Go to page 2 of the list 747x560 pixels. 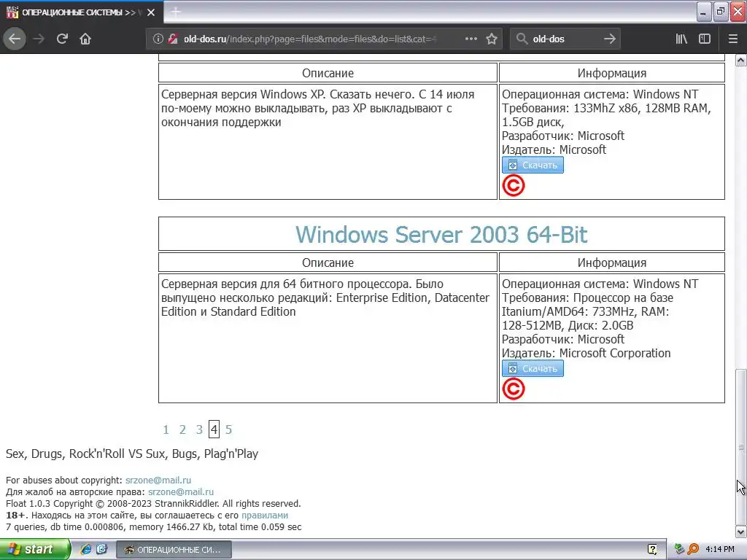(x=182, y=429)
